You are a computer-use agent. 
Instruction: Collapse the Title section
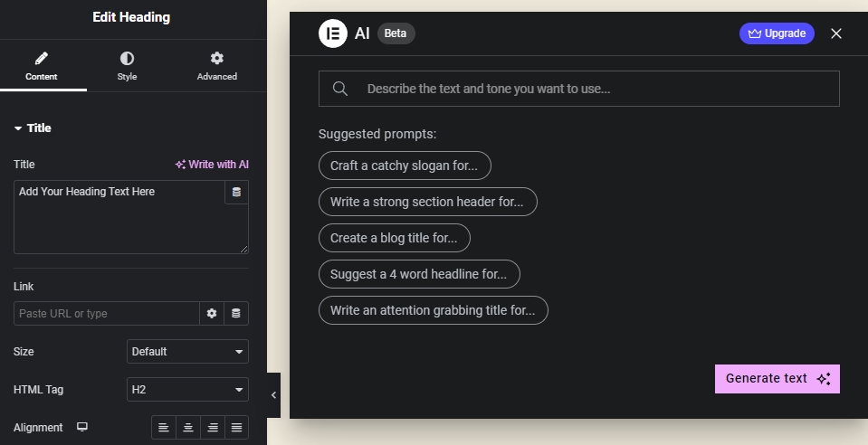pos(33,128)
